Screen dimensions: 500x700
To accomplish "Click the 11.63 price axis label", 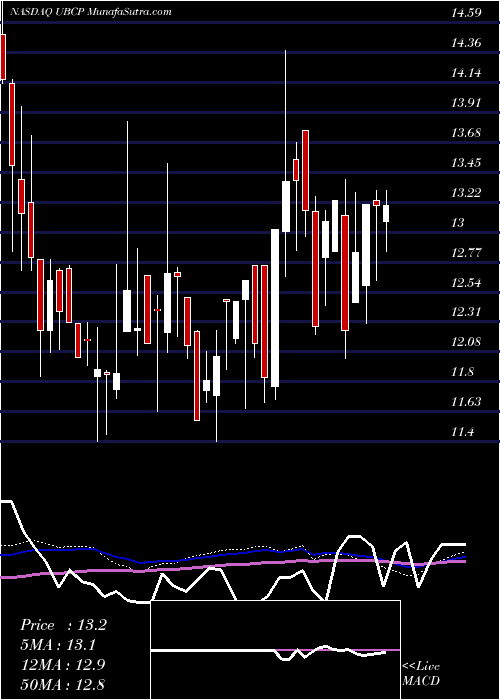I will 466,402.
